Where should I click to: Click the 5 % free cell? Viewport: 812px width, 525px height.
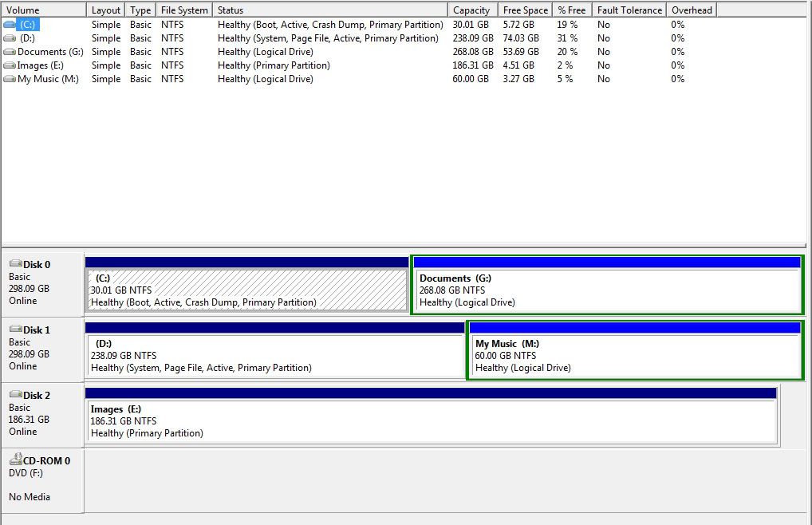565,79
